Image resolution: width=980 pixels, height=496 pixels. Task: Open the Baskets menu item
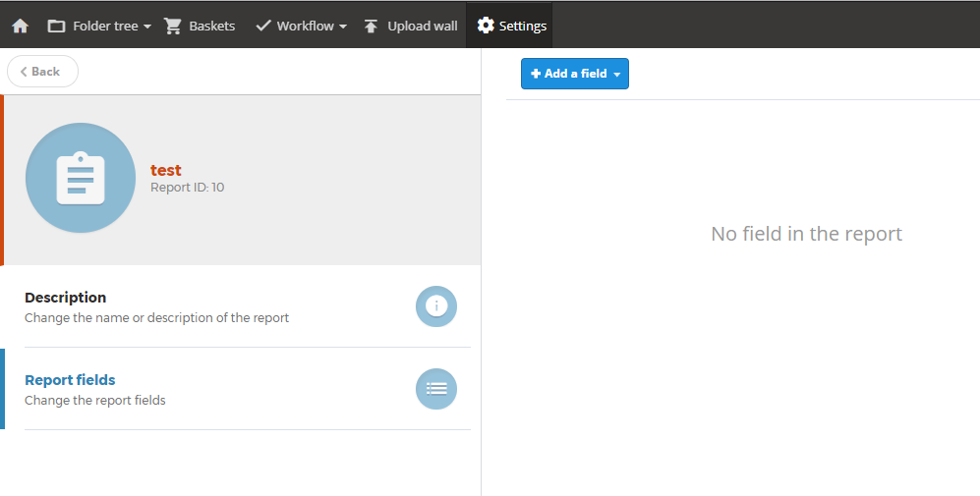[200, 26]
